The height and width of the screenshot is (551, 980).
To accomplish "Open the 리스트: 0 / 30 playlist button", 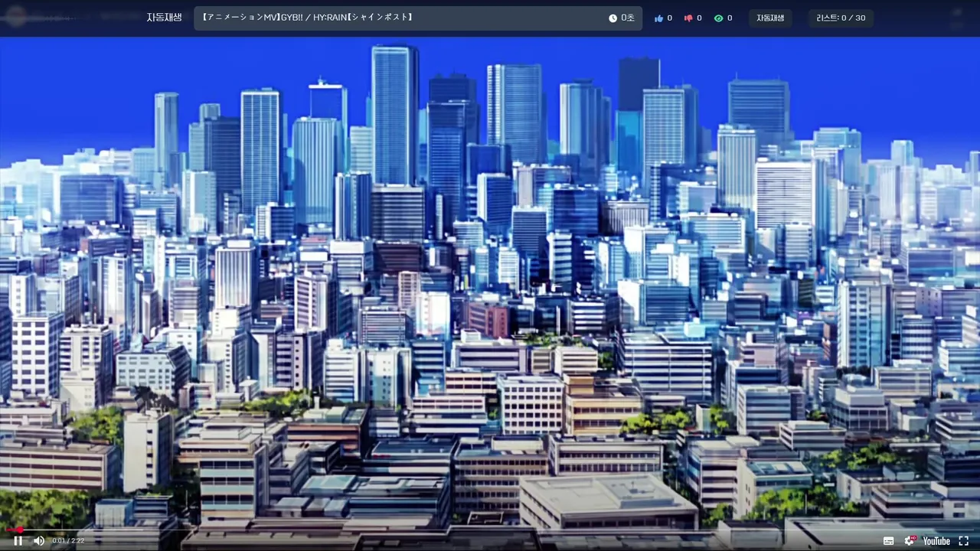I will 841,18.
